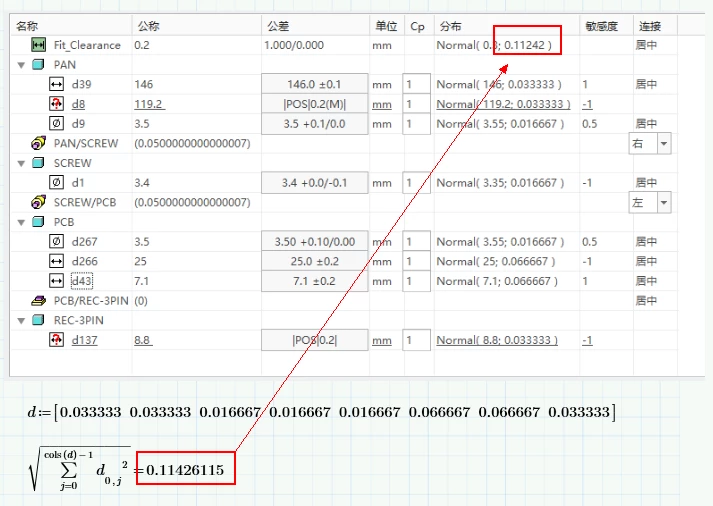713x506 pixels.
Task: Click the SCREW/PCB connection icon
Action: (39, 202)
